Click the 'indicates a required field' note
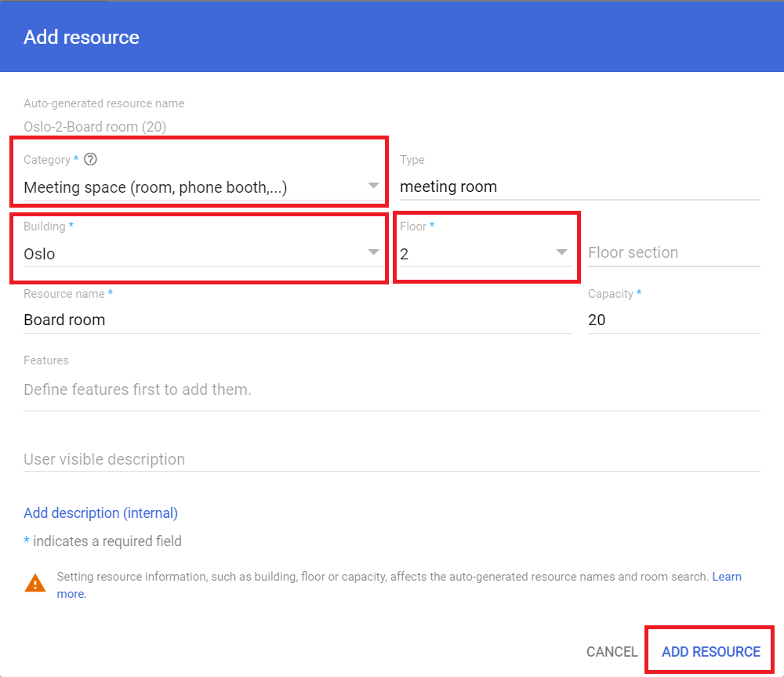784x677 pixels. [107, 541]
